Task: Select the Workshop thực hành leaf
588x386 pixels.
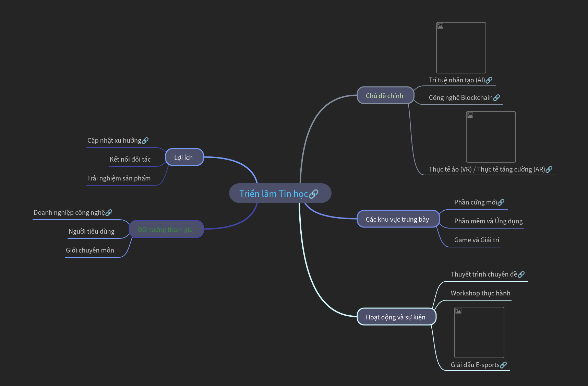Action: [x=480, y=293]
